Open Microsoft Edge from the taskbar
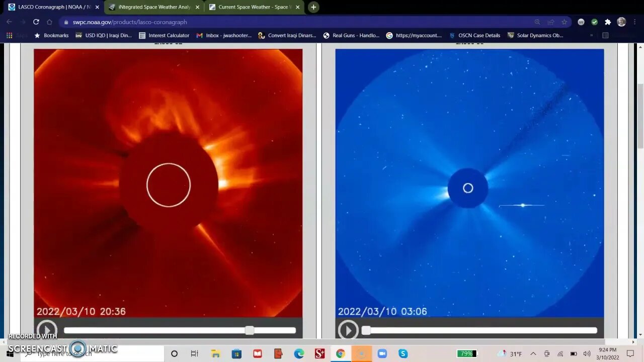The width and height of the screenshot is (644, 362). coord(299,354)
